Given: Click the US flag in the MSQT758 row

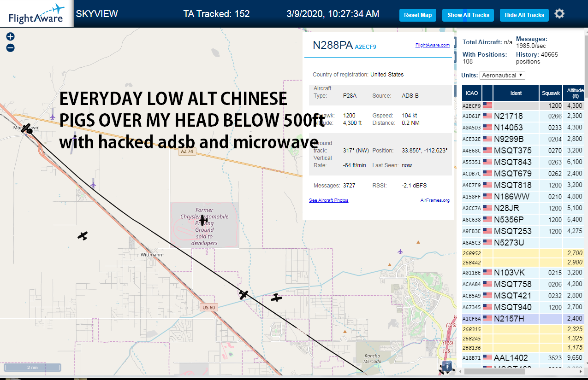Looking at the screenshot, I should [487, 284].
